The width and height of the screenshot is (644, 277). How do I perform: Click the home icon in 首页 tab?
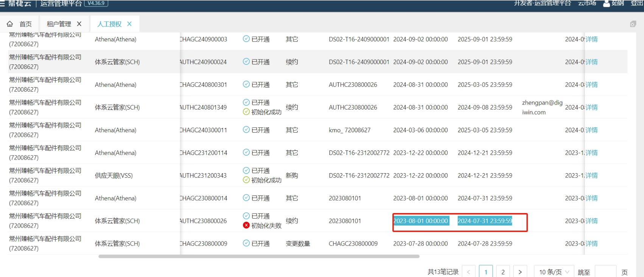(x=10, y=24)
